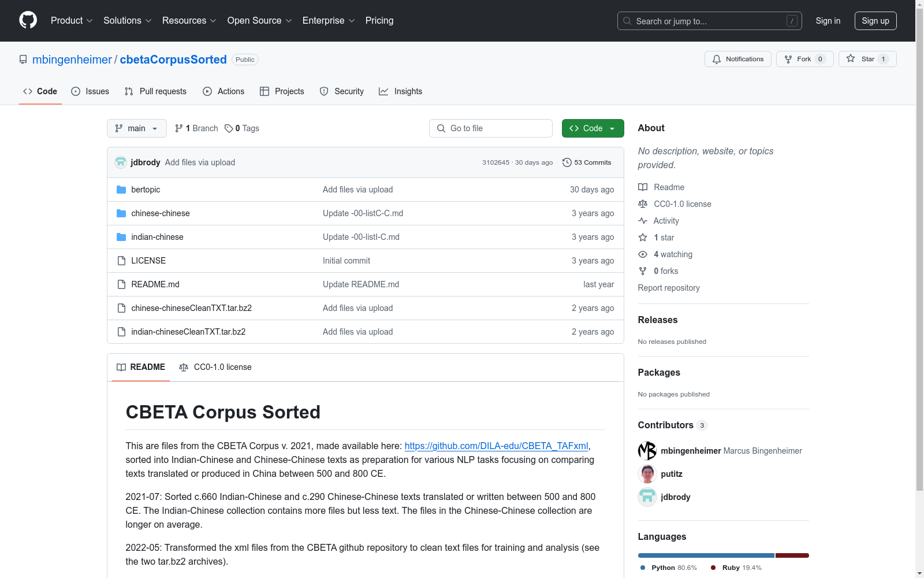Open the Enterprise dropdown
This screenshot has height=578, width=924.
(329, 20)
